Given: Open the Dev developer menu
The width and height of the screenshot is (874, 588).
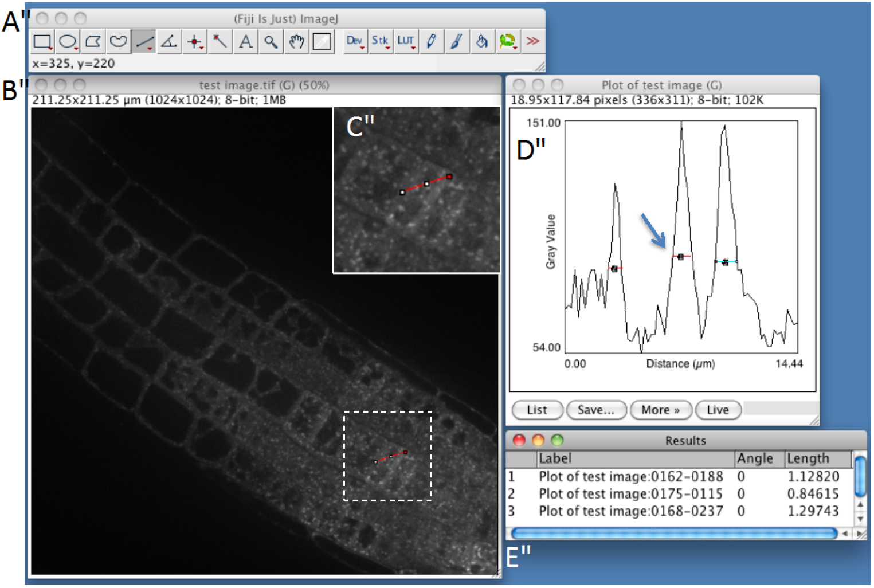Looking at the screenshot, I should click(355, 41).
